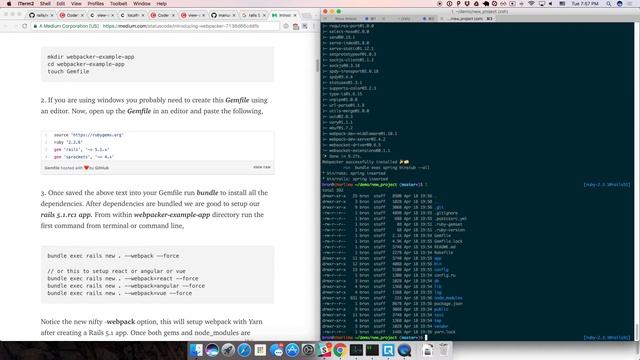Switch to the first GitHub rails tab in Chrome
The width and height of the screenshot is (640, 360).
(x=41, y=15)
